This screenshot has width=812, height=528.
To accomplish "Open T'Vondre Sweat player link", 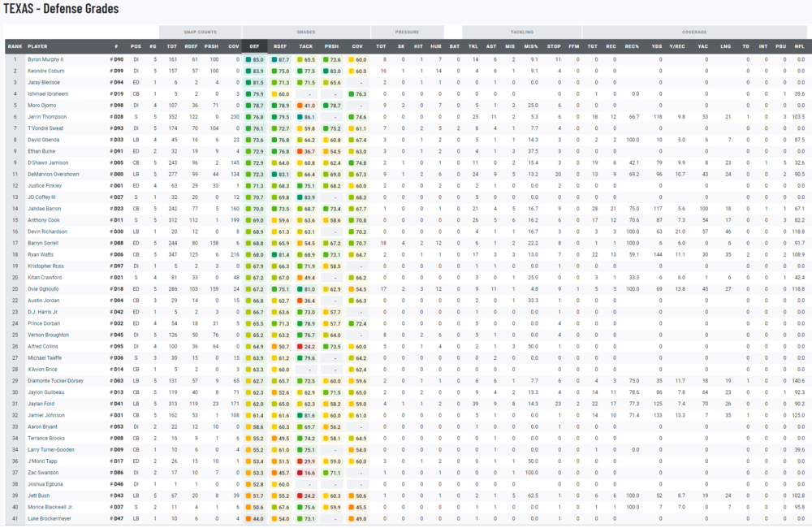I will [x=46, y=128].
